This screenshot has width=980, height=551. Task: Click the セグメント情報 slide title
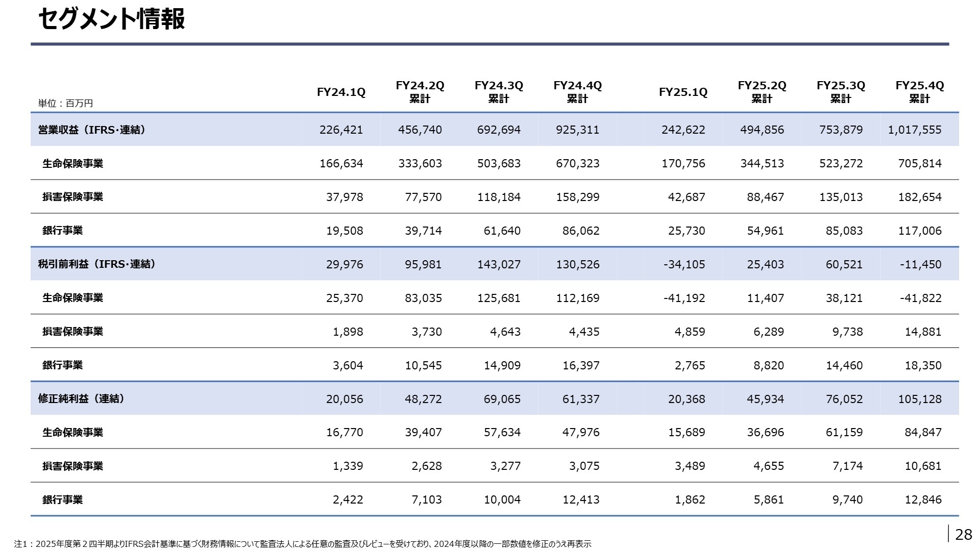[111, 20]
